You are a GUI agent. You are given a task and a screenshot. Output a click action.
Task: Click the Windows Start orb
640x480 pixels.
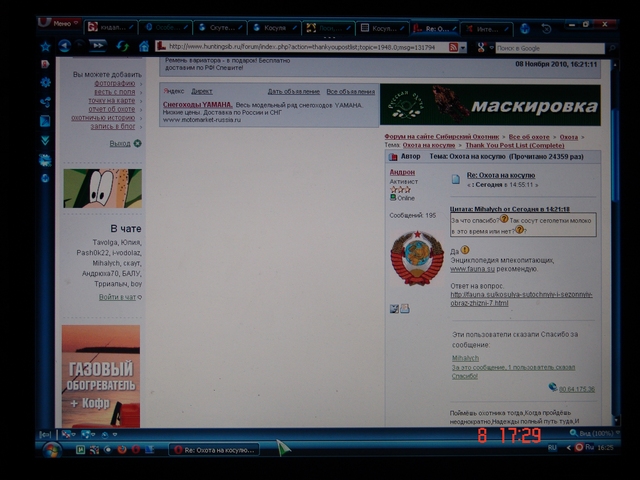[x=52, y=450]
